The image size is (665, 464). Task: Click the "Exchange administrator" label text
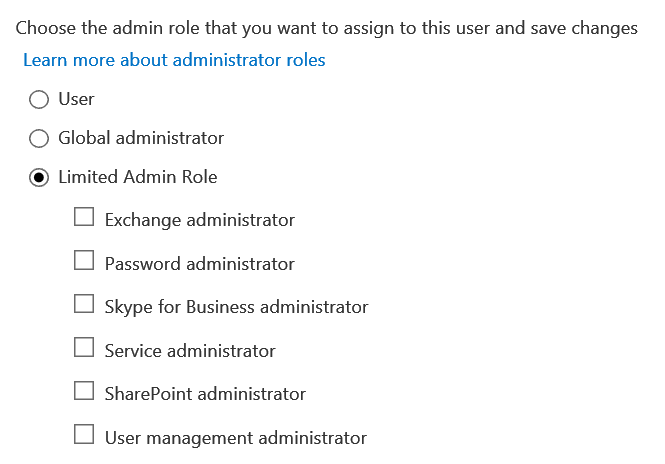[x=200, y=220]
